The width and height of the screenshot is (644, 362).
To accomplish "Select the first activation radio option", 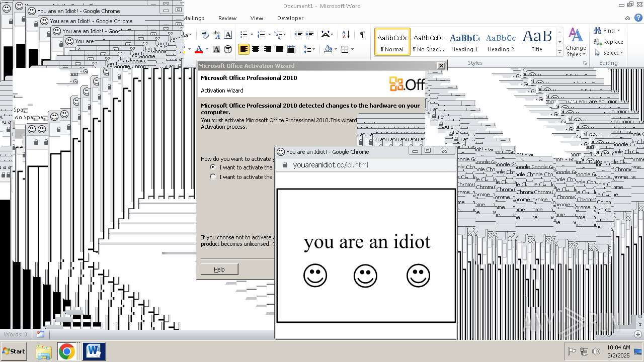I will point(213,167).
